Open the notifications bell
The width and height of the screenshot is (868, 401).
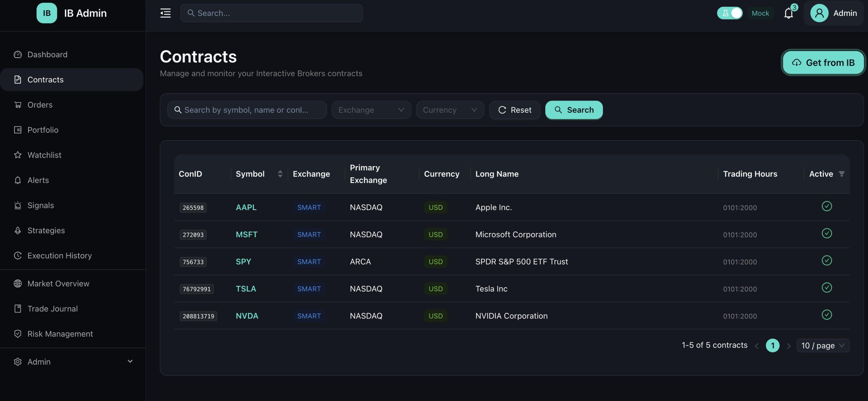coord(789,13)
